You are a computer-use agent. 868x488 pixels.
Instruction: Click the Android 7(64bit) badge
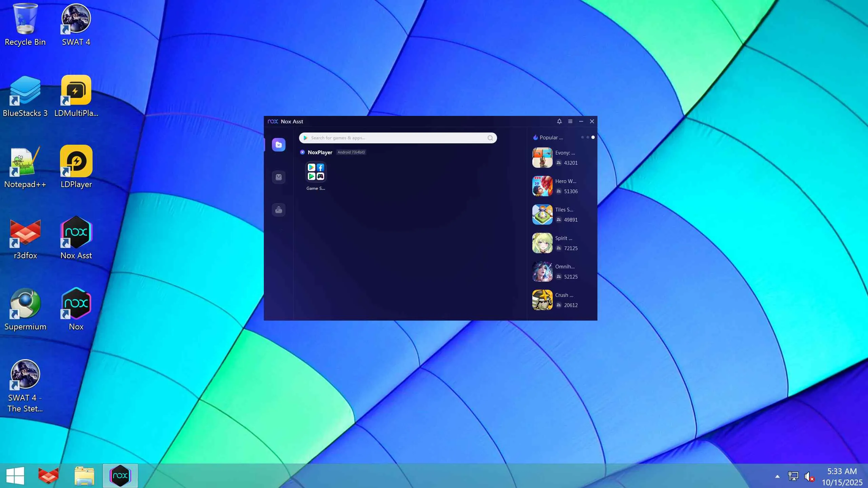[x=351, y=152]
